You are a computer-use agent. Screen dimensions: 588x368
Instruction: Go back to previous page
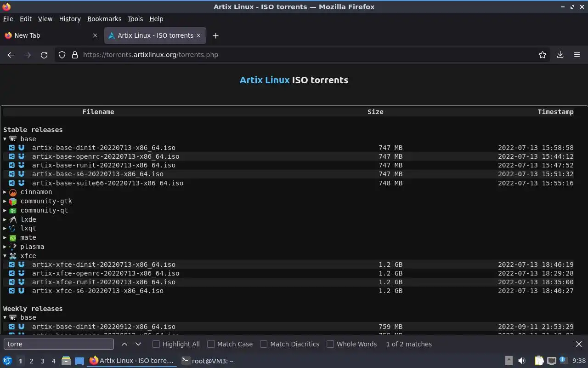[11, 55]
